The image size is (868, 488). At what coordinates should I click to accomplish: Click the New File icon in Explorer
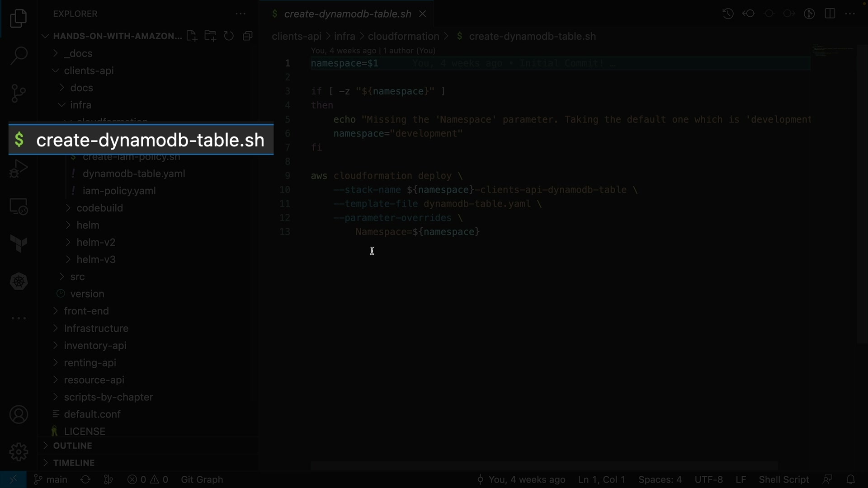click(192, 36)
